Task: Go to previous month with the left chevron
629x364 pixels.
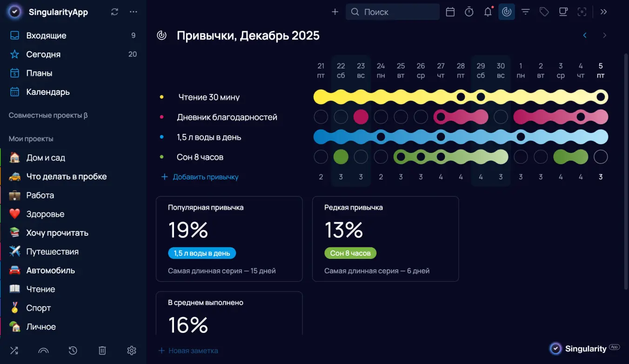Action: [x=585, y=35]
